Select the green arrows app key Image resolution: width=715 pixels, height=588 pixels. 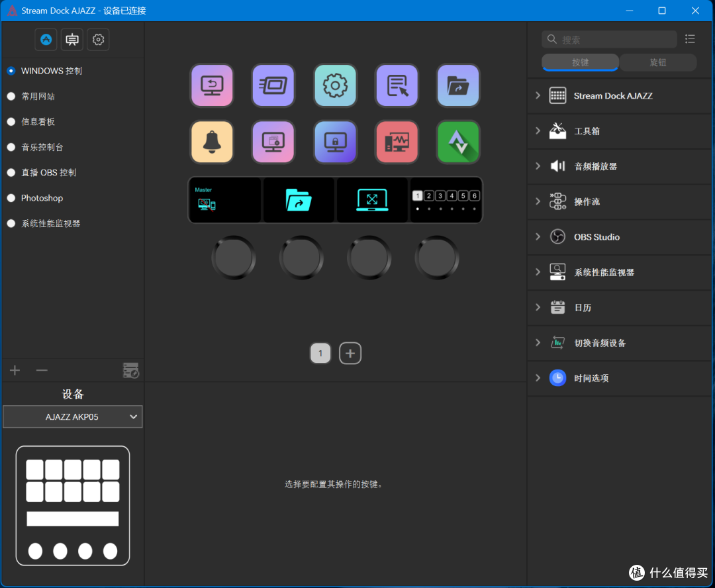(x=458, y=142)
